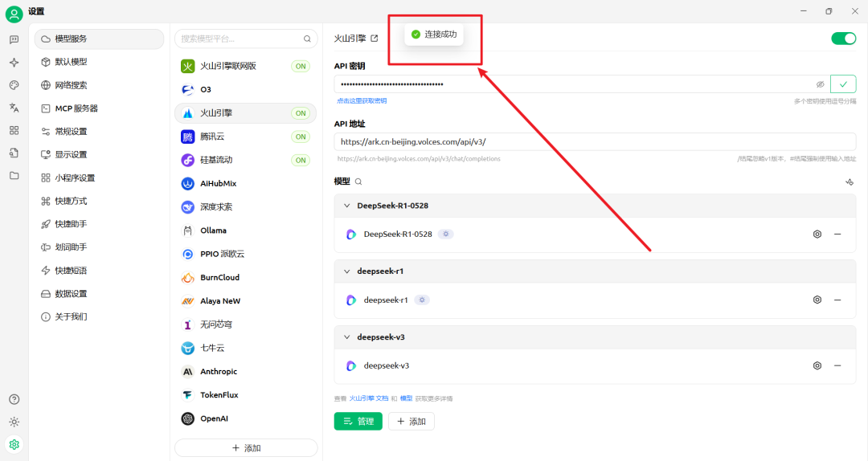Select the BurnCloud provider
Image resolution: width=868 pixels, height=461 pixels.
[x=245, y=277]
